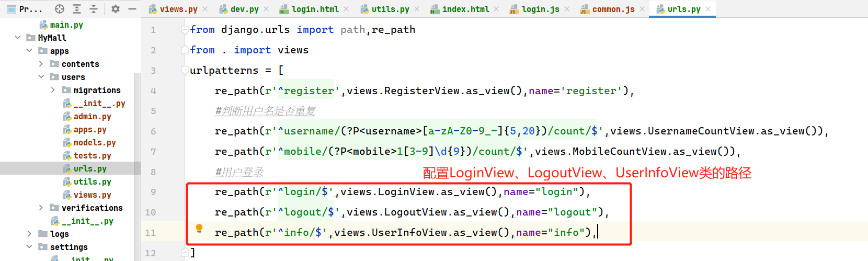Image resolution: width=868 pixels, height=261 pixels.
Task: Fold the urlpatterns block on line 3
Action: tap(185, 71)
